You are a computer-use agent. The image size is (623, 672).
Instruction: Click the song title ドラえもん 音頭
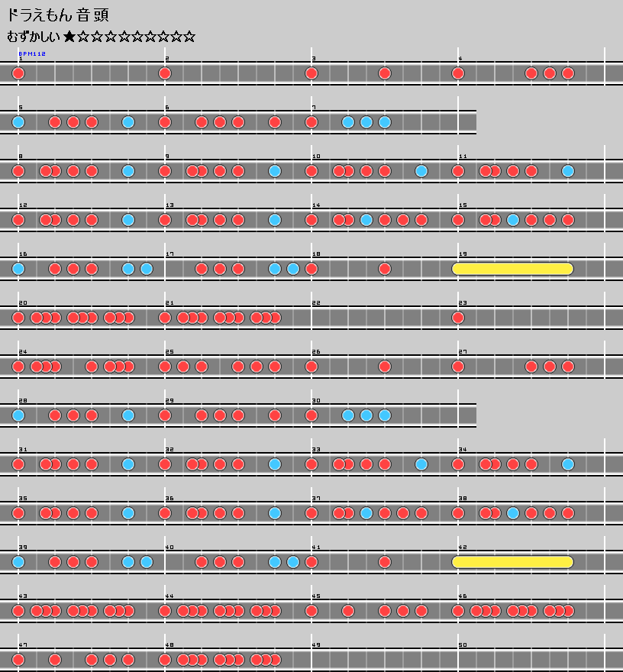coord(58,15)
